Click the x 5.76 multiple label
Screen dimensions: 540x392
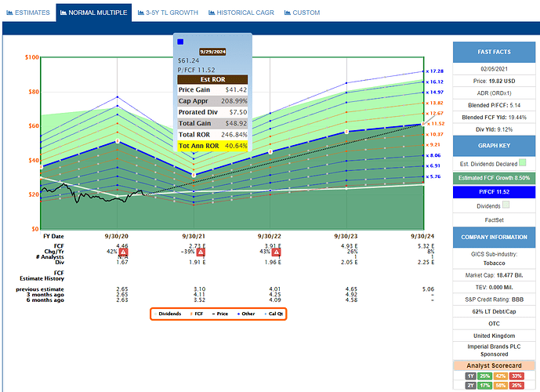433,176
